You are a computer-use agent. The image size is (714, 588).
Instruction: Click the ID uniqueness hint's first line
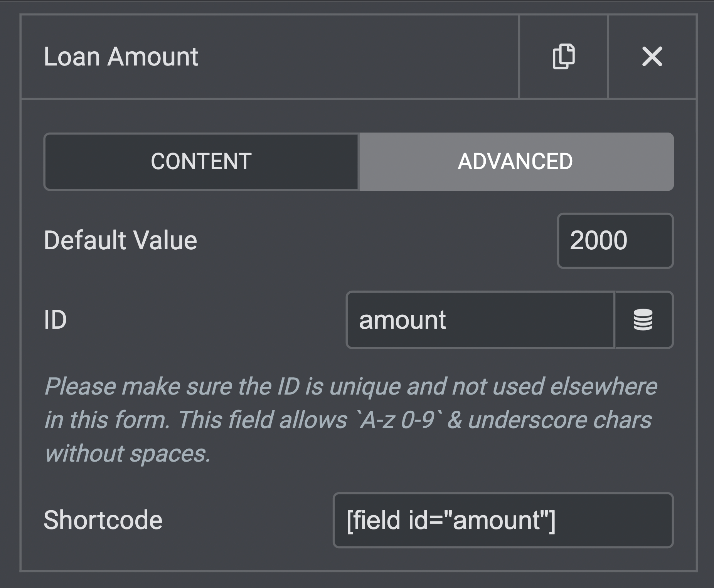(351, 386)
